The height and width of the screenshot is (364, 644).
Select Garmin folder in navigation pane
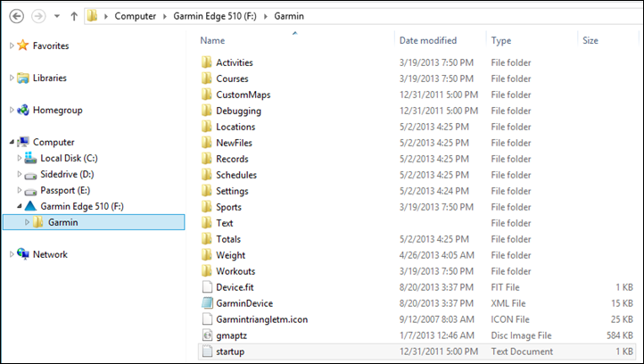coord(94,222)
